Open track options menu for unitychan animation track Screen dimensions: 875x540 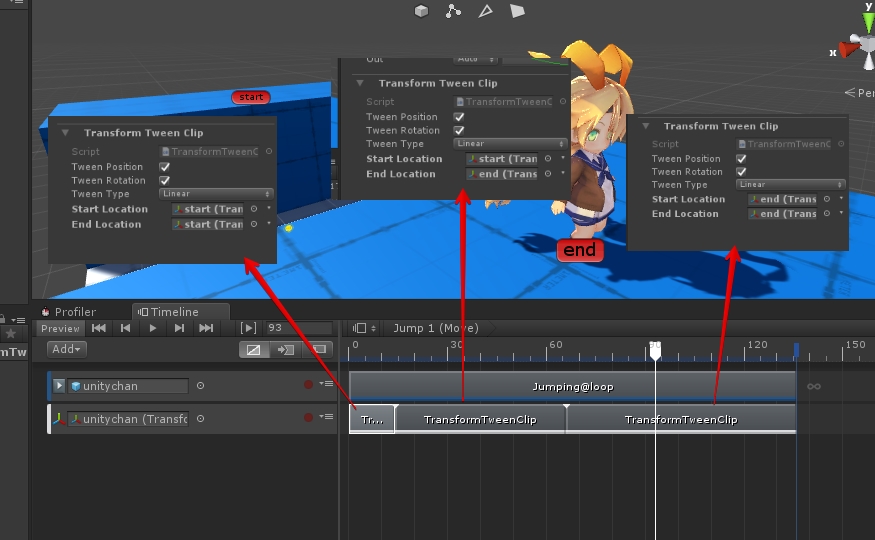326,384
